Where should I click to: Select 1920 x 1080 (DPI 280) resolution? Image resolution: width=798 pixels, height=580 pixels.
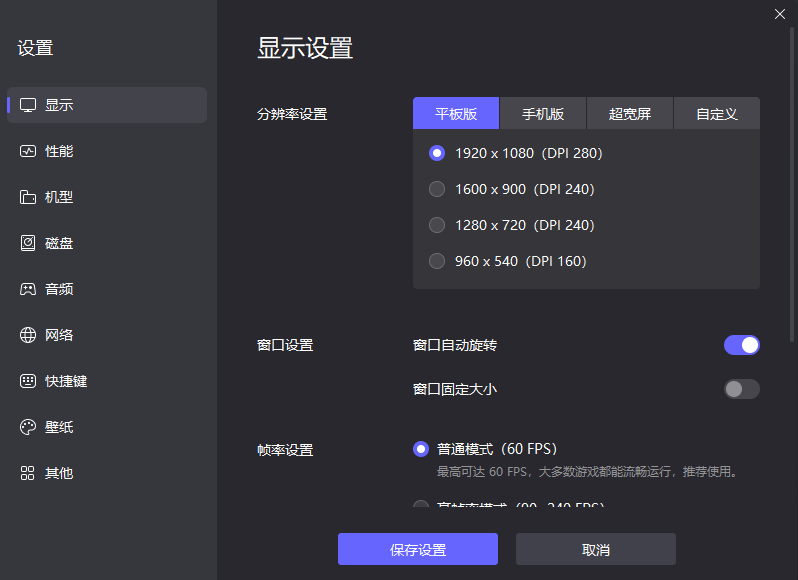click(516, 153)
